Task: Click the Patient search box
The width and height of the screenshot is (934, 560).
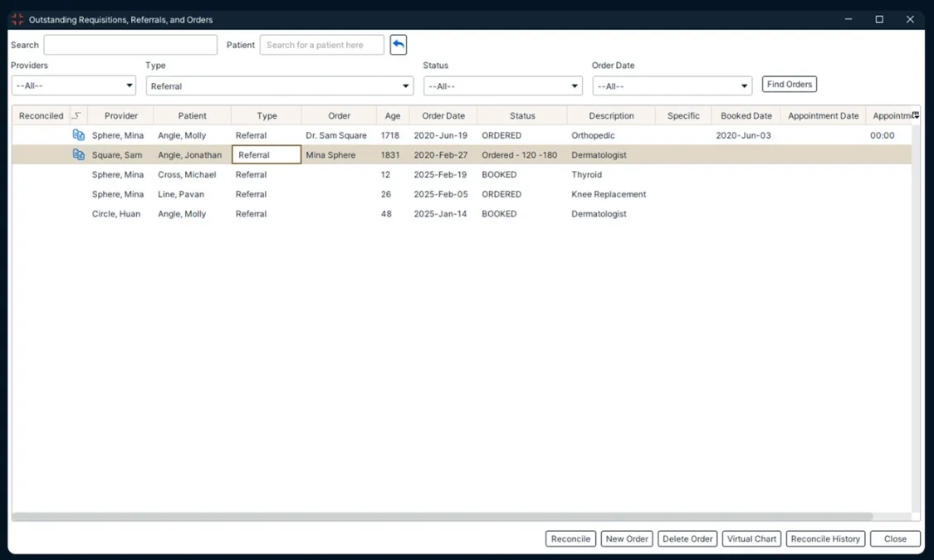Action: pos(321,44)
